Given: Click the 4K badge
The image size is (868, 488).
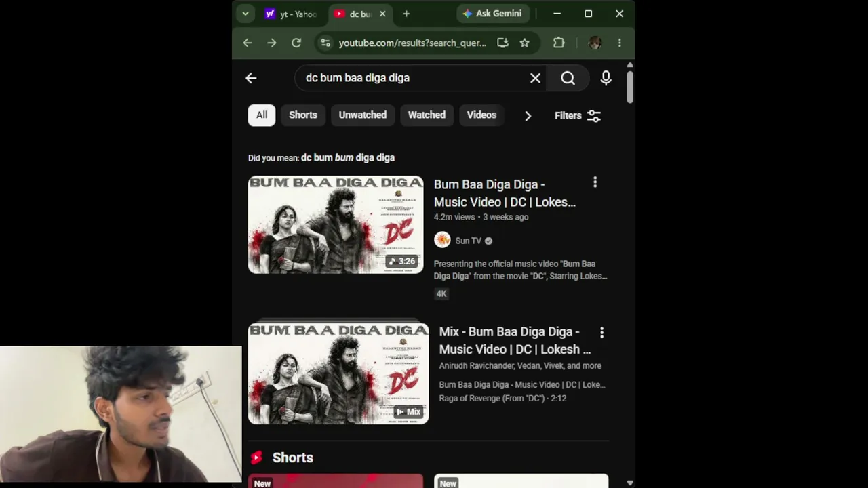Looking at the screenshot, I should pyautogui.click(x=441, y=293).
